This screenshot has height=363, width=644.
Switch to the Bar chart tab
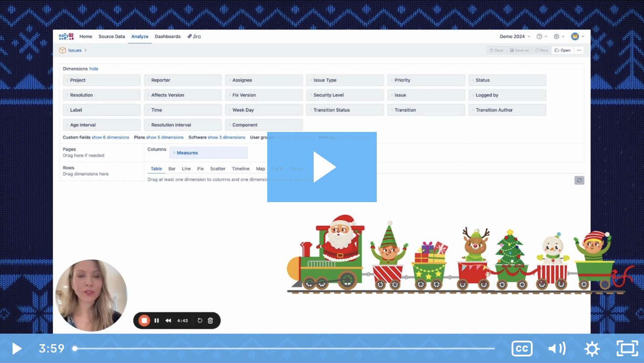172,169
